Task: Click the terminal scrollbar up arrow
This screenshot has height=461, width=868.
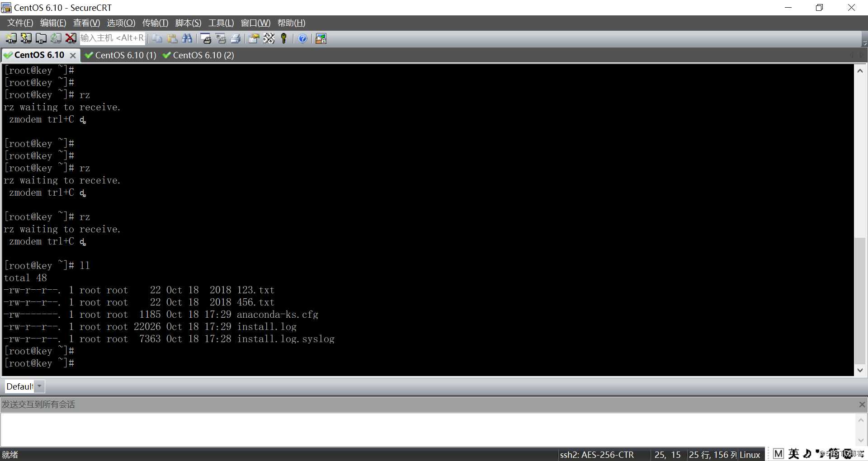Action: coord(860,71)
